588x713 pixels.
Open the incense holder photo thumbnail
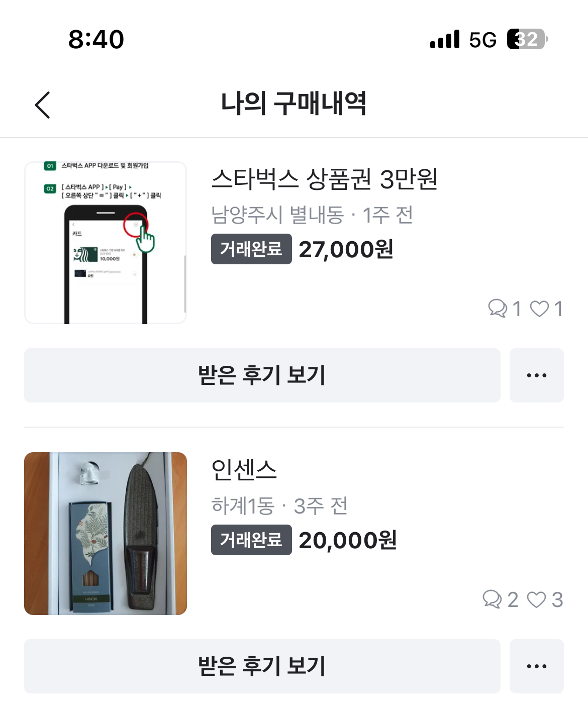(x=106, y=534)
